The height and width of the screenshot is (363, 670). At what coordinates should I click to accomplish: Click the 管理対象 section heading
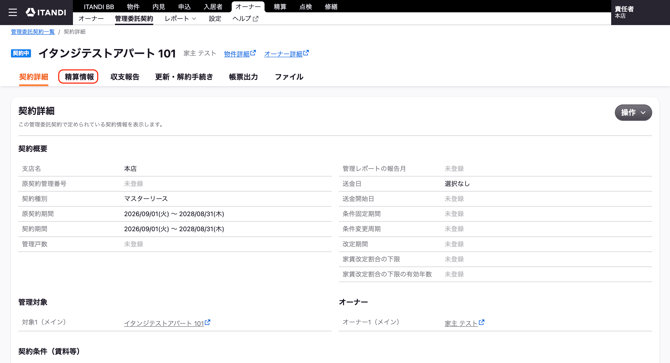tap(33, 302)
